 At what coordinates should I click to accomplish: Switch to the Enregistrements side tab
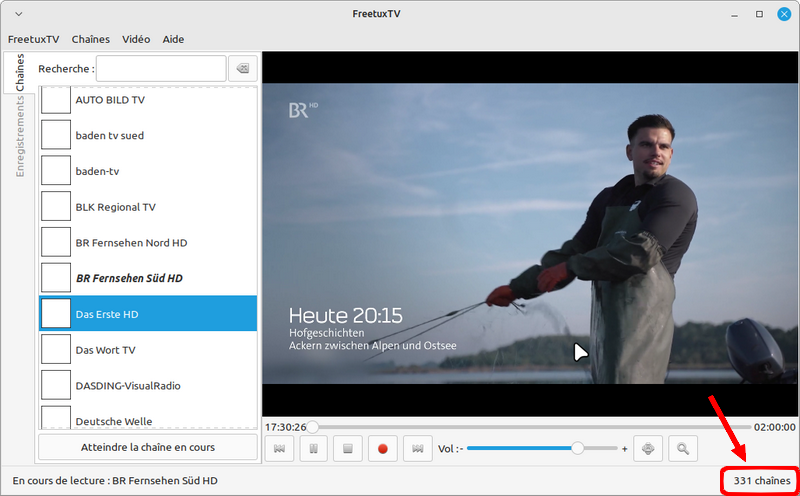click(19, 137)
